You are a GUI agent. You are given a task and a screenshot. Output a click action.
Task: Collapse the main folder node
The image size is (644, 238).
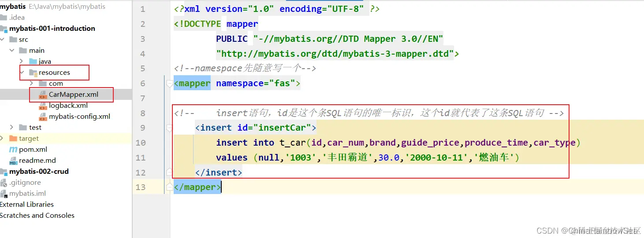click(12, 51)
